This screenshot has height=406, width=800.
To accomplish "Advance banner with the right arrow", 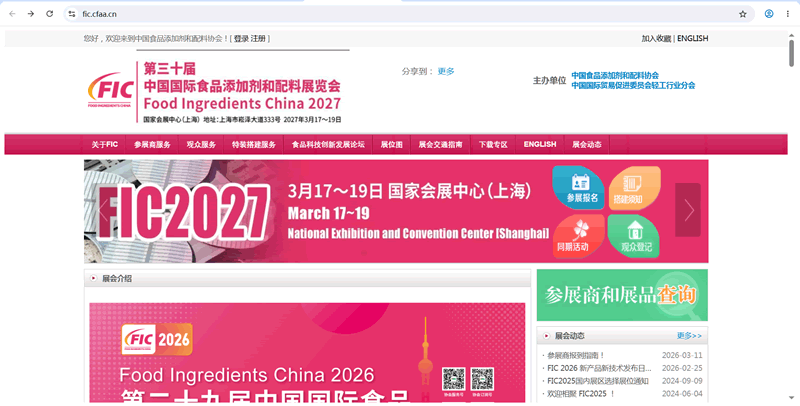I will 688,210.
